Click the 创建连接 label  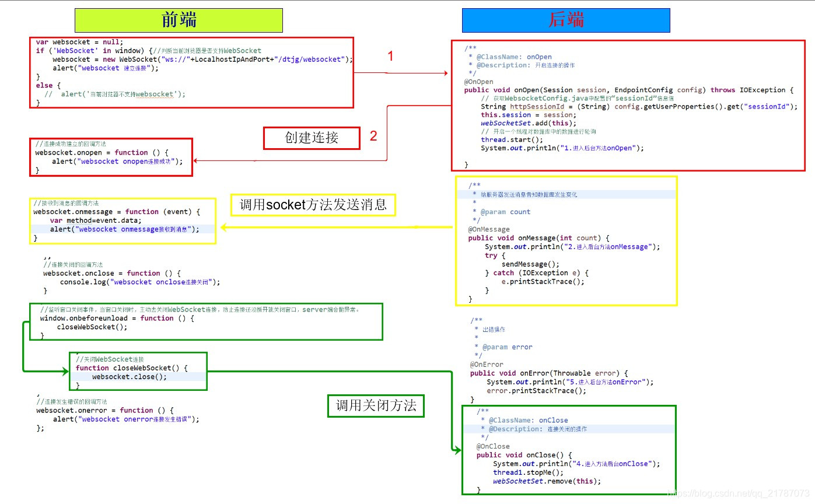[x=312, y=138]
